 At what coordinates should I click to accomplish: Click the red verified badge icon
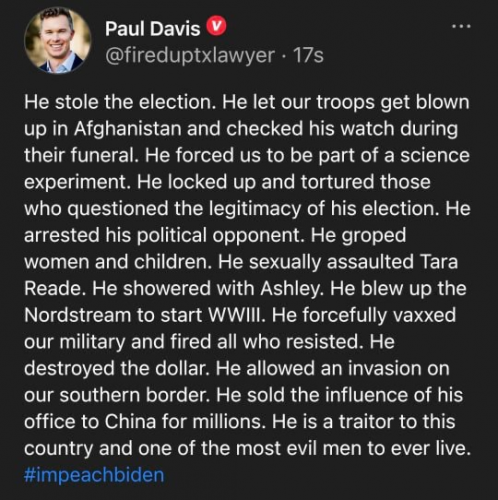[x=217, y=27]
